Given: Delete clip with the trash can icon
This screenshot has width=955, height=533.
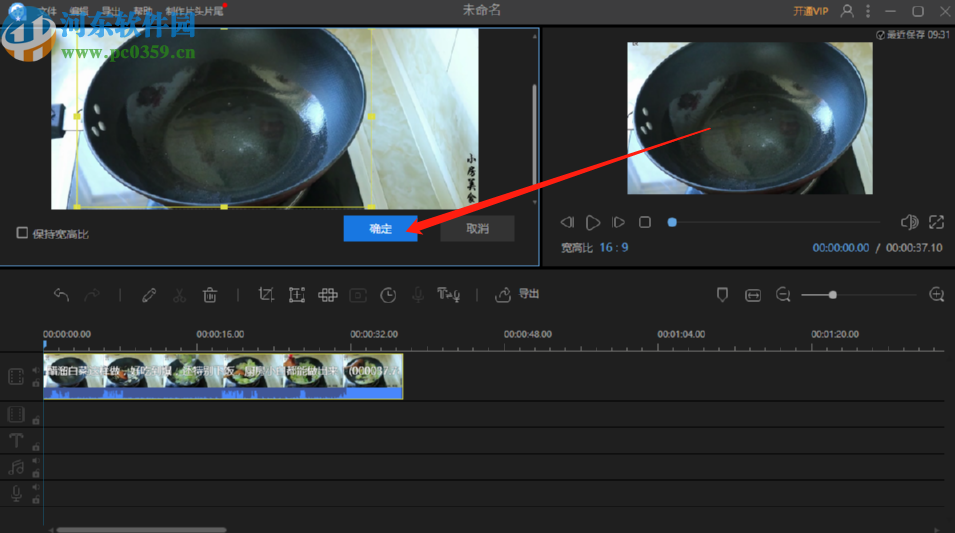Looking at the screenshot, I should click(x=210, y=294).
